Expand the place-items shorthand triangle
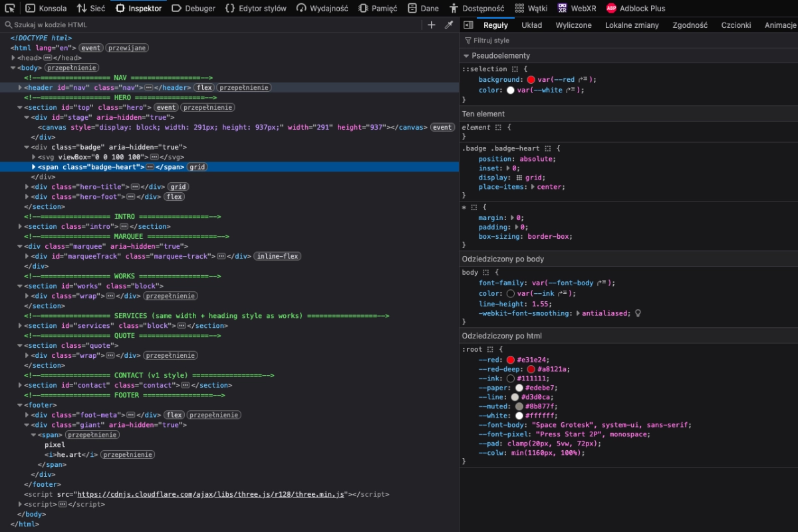 (x=533, y=187)
